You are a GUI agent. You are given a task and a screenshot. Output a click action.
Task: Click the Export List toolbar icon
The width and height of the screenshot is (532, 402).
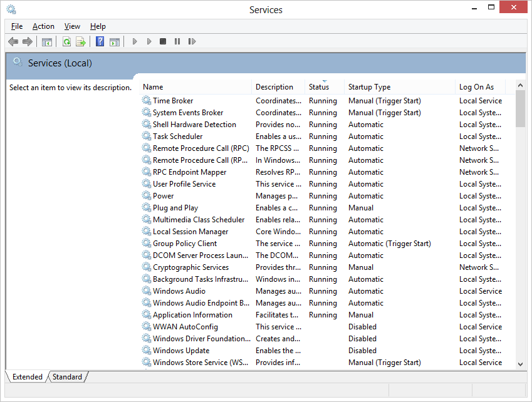tap(81, 42)
